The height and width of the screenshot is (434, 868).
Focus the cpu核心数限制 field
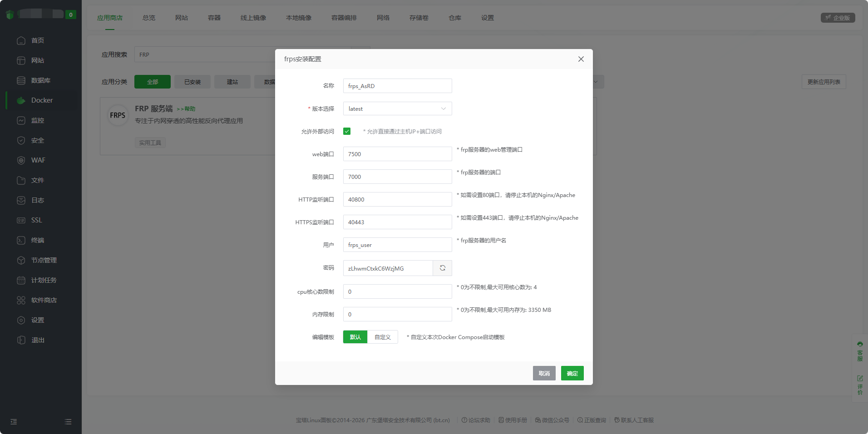397,291
